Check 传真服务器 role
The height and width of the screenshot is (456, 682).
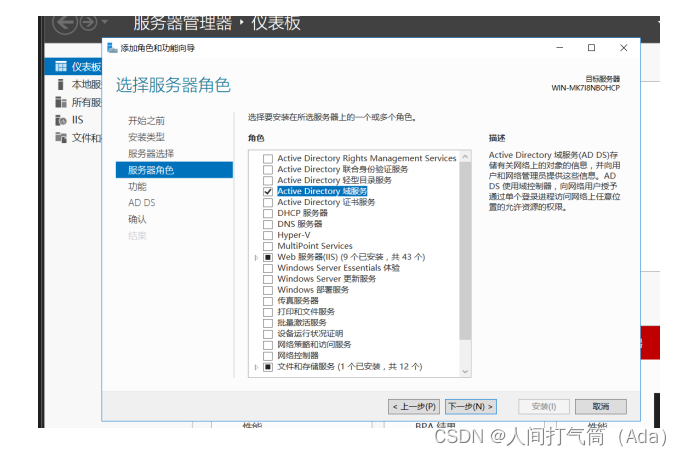coord(268,301)
